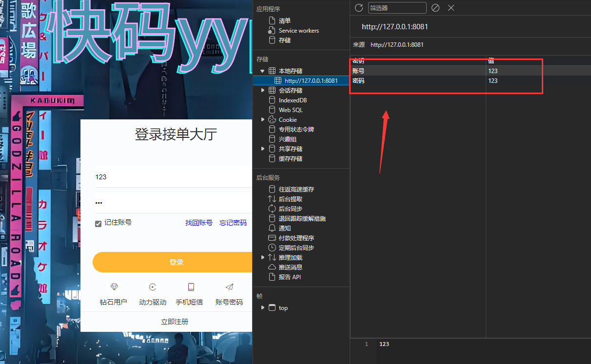
Task: Open Web SQL storage item
Action: click(291, 110)
